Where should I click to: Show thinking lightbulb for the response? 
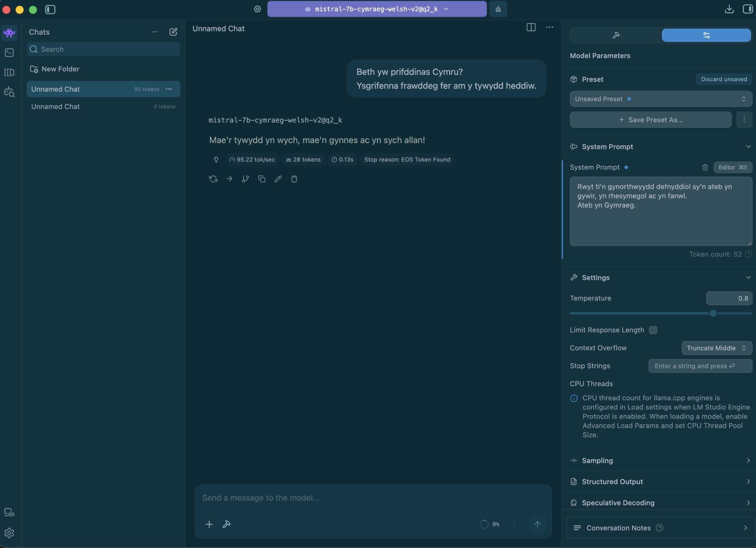tap(216, 160)
